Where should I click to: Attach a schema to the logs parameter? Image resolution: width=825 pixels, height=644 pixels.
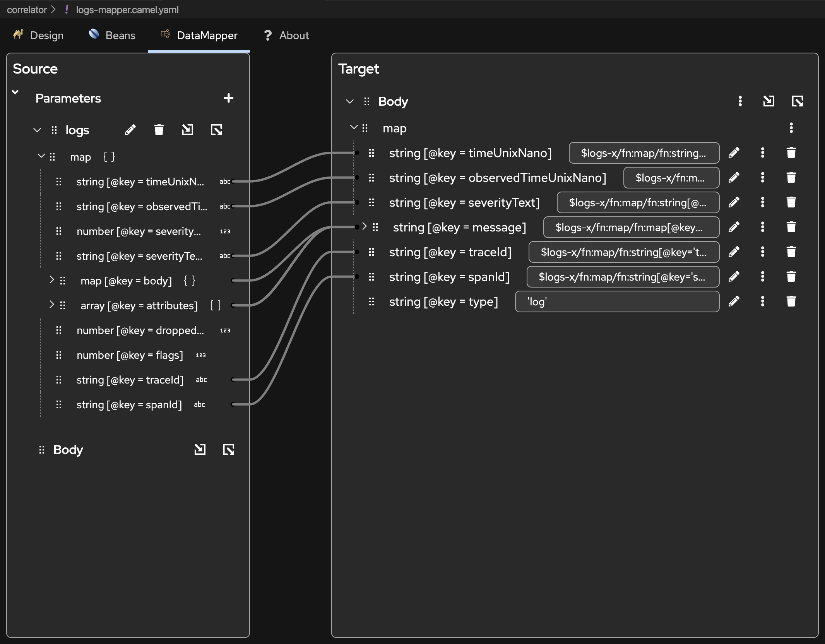(x=187, y=130)
